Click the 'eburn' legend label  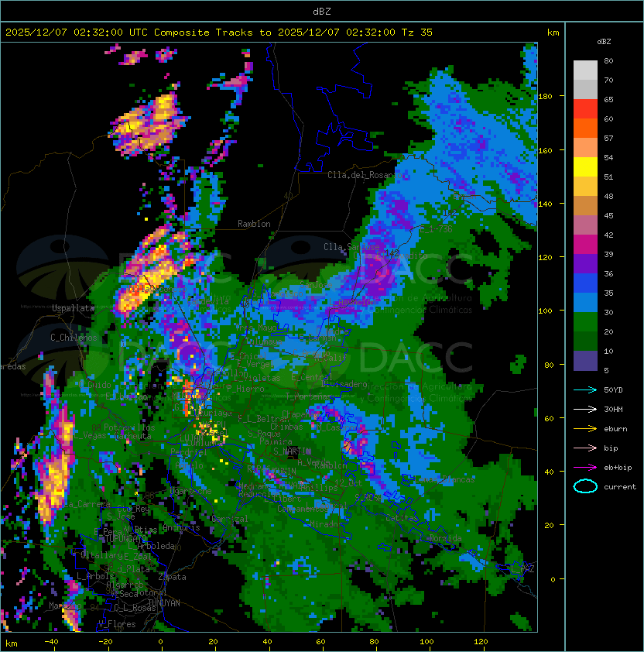pos(615,429)
